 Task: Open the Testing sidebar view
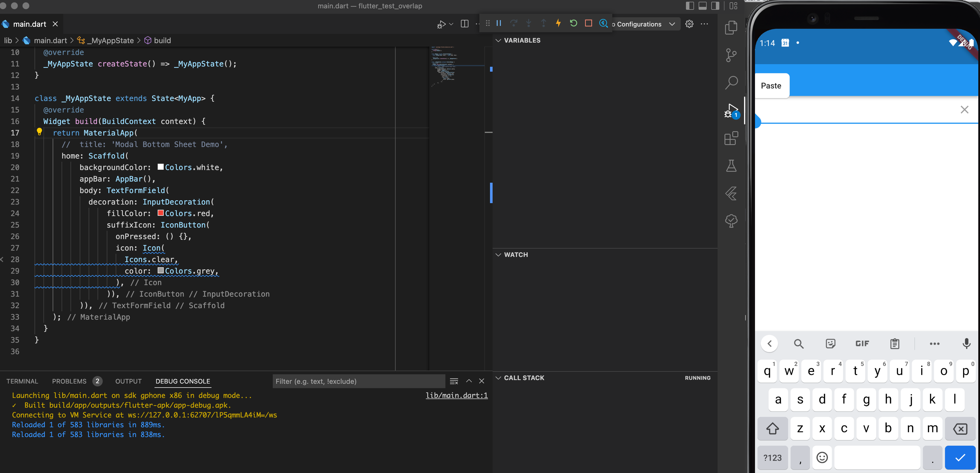pos(731,165)
